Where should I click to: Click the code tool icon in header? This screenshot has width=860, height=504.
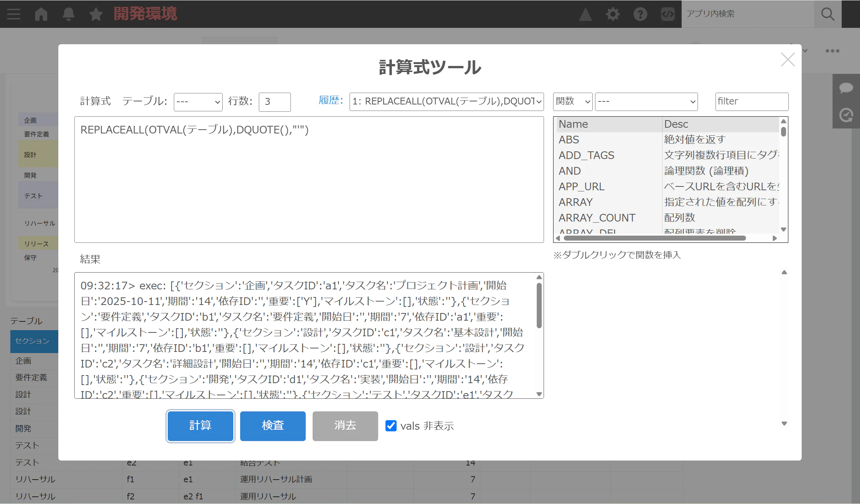tap(668, 14)
